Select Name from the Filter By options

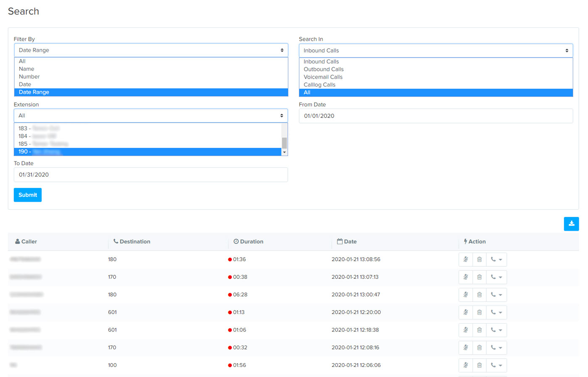coord(26,69)
